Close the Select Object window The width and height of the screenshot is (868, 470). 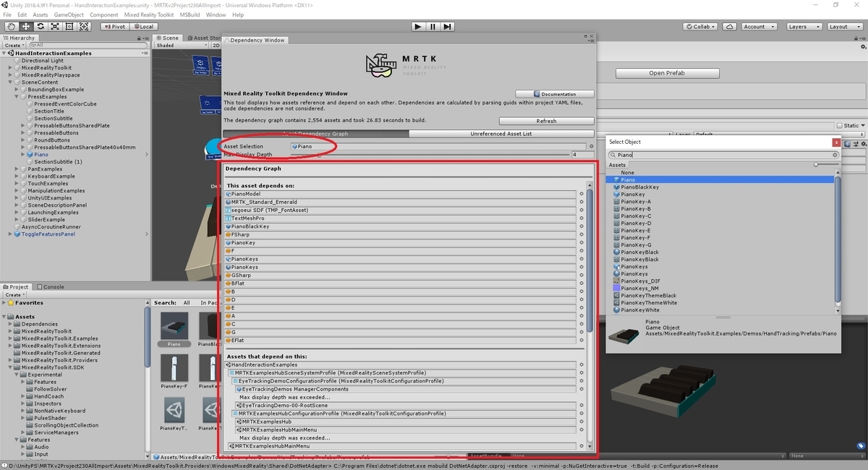pyautogui.click(x=836, y=142)
